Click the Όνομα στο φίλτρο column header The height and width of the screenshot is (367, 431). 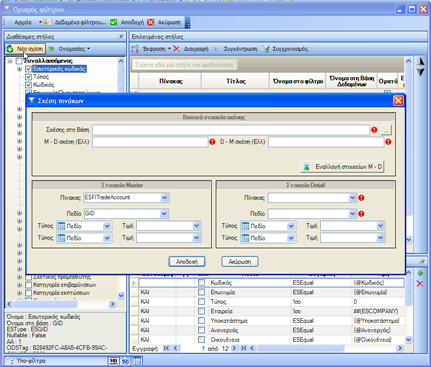point(298,81)
